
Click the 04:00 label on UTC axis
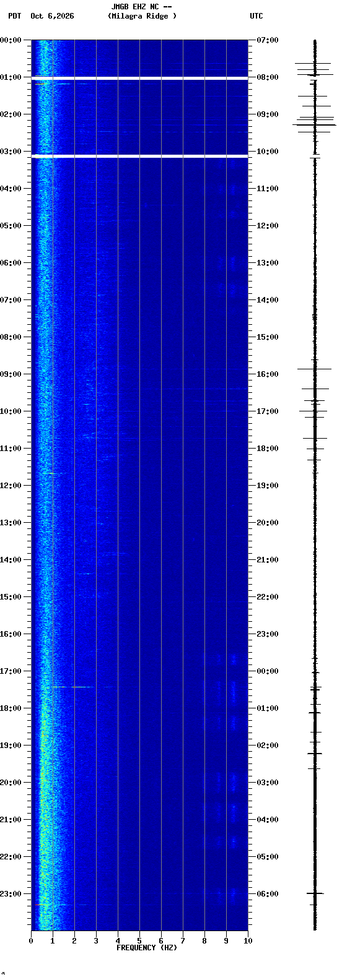(268, 820)
